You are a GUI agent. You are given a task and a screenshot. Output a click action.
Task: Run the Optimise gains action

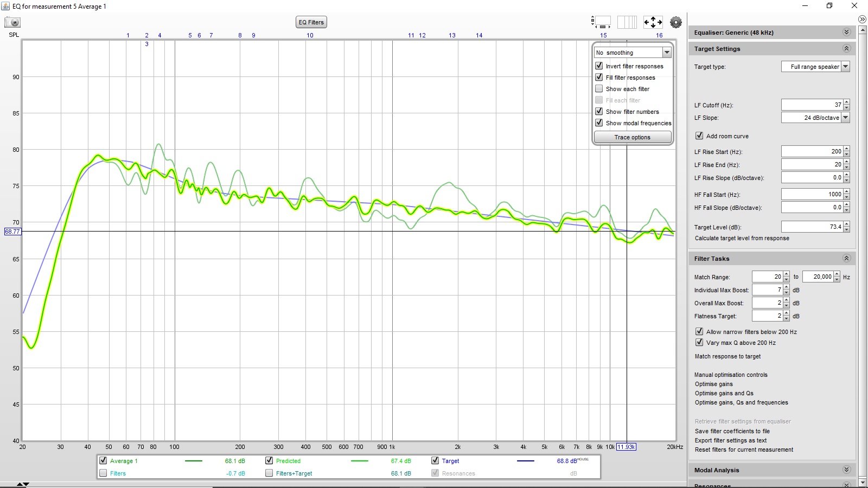714,384
